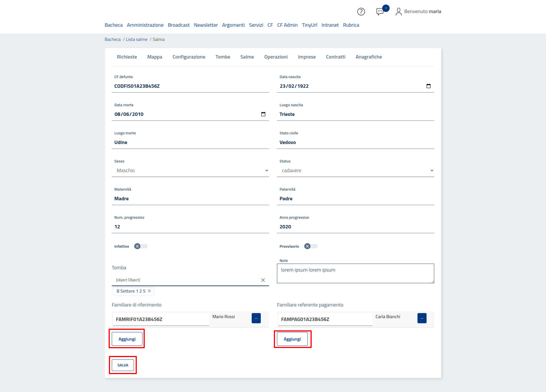Expand the Status dropdown

355,170
